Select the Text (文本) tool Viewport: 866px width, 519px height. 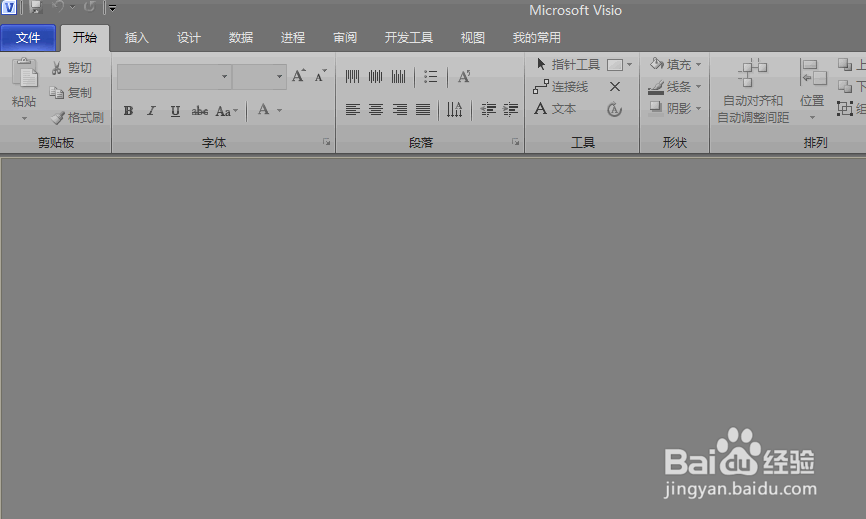555,109
